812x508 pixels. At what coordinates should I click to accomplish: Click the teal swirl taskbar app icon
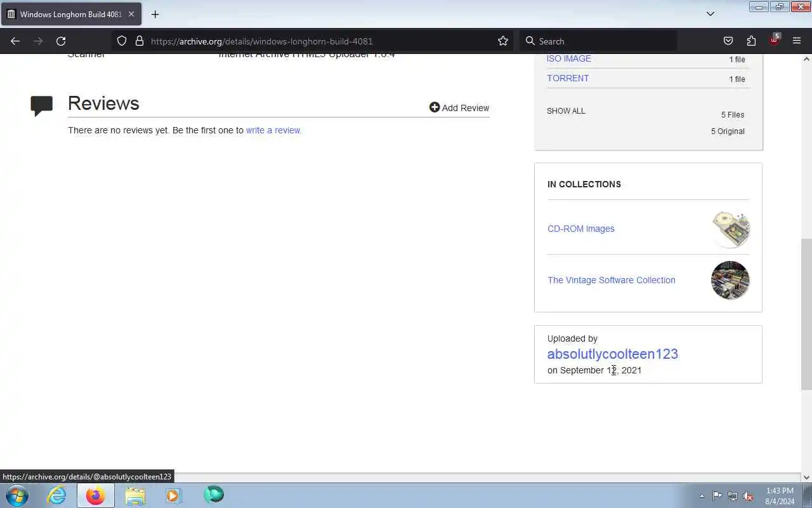[x=214, y=495]
